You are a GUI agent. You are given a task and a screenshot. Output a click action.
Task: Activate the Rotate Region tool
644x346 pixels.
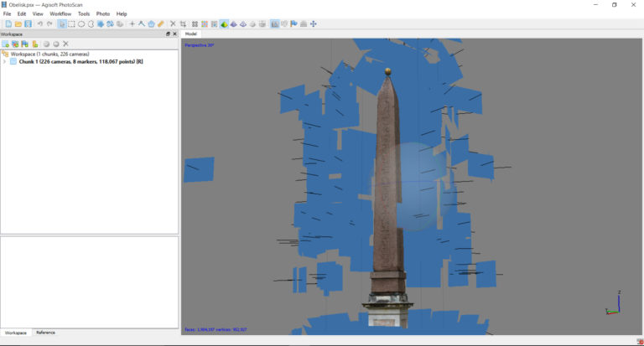(110, 23)
